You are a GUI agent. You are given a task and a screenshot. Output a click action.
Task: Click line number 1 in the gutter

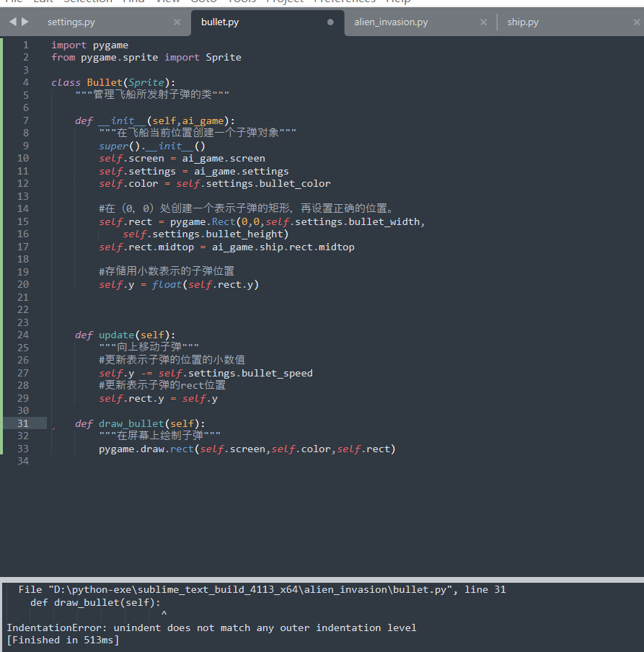coord(26,45)
